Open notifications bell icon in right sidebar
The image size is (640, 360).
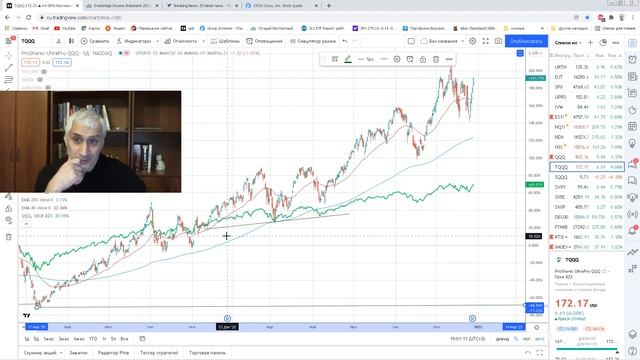click(x=632, y=231)
